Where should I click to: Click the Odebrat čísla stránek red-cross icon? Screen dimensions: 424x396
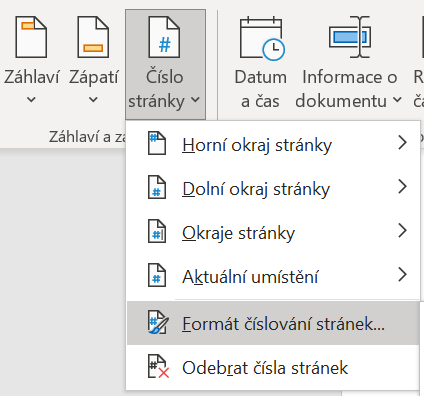coord(158,367)
